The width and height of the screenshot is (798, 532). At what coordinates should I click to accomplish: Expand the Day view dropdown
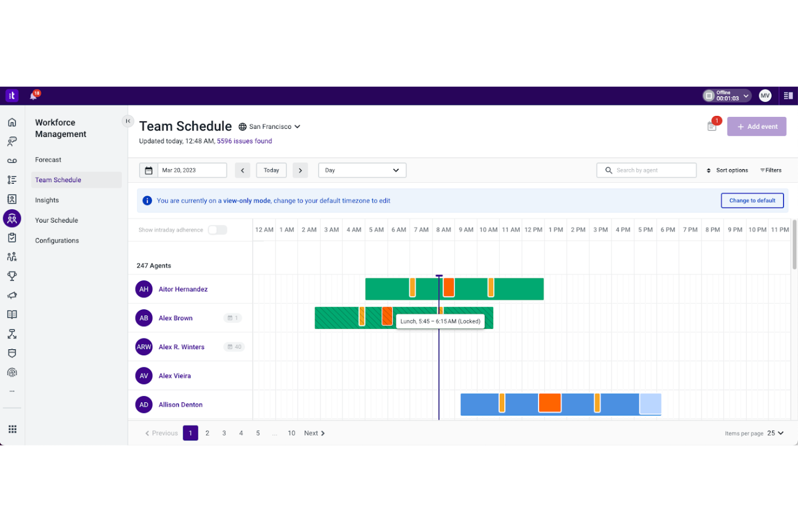tap(362, 170)
